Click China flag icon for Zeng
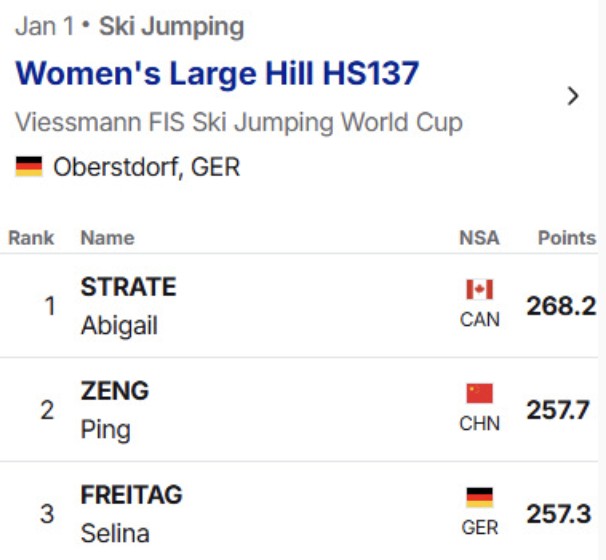 coord(480,394)
